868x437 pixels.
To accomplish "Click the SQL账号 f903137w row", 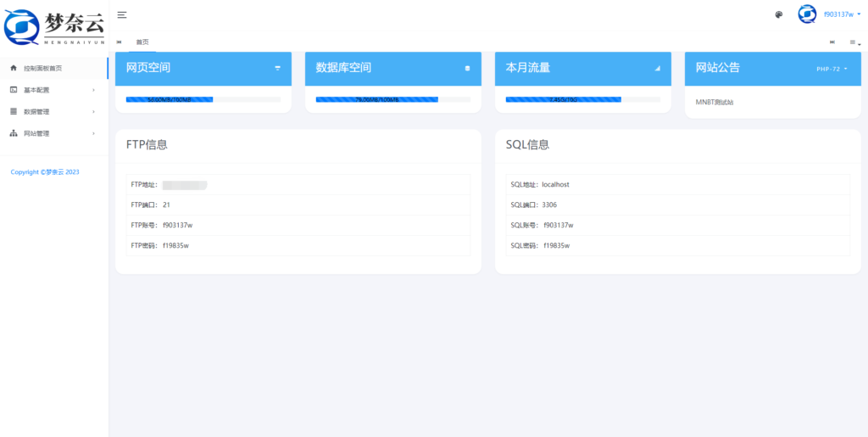I will pos(678,226).
